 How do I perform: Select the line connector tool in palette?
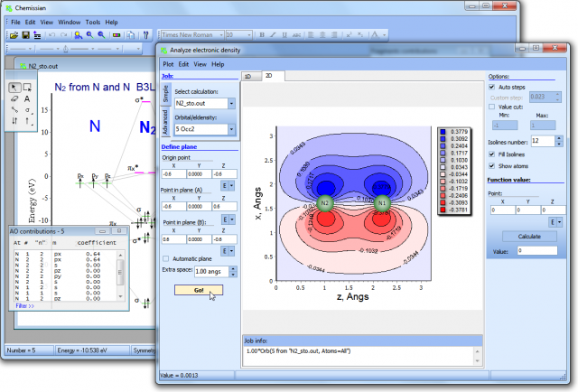(x=14, y=109)
